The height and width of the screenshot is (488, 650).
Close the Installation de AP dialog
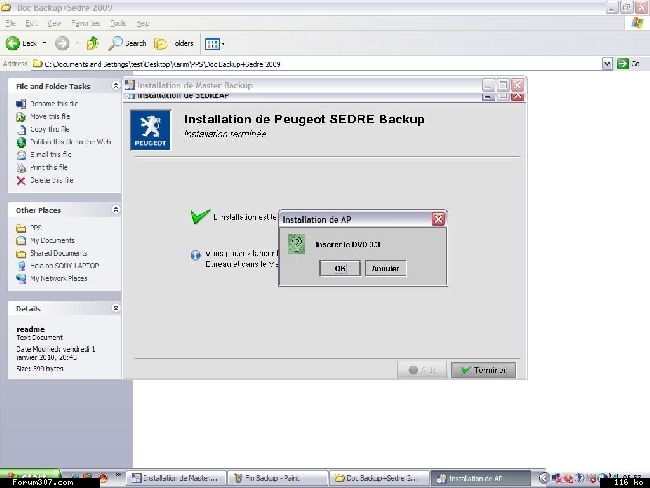(438, 219)
